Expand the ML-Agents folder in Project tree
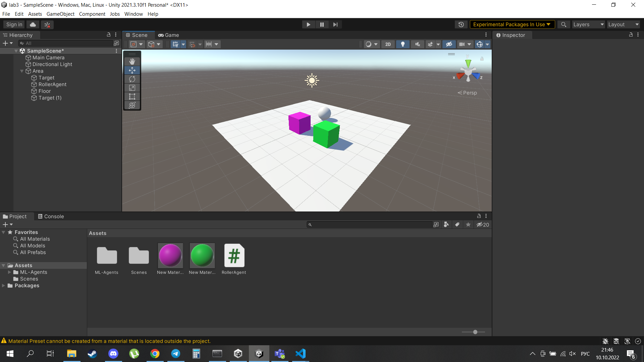 pyautogui.click(x=9, y=272)
